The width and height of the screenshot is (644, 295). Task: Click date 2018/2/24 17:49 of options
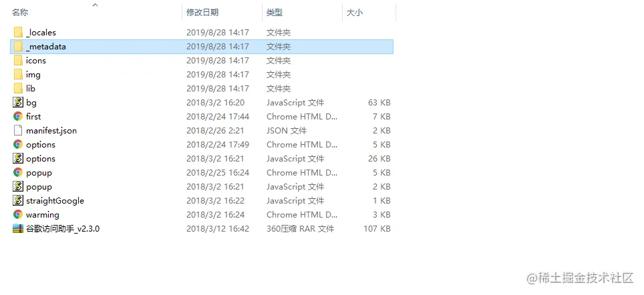pos(218,144)
